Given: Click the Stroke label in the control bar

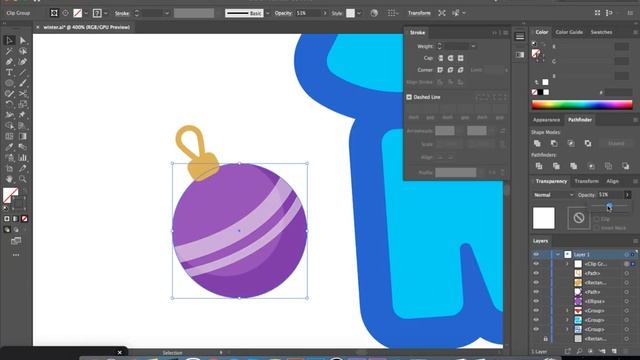Looking at the screenshot, I should tap(122, 13).
